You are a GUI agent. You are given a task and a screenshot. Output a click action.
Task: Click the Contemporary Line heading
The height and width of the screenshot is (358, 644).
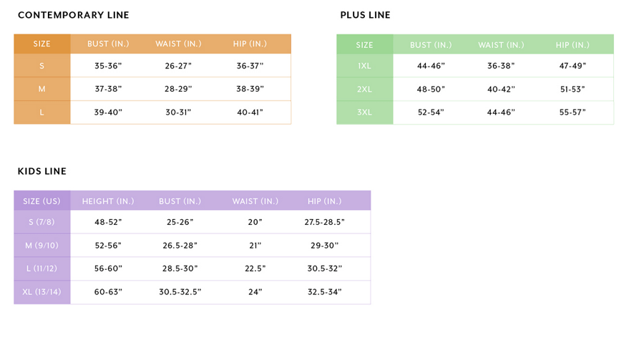73,15
